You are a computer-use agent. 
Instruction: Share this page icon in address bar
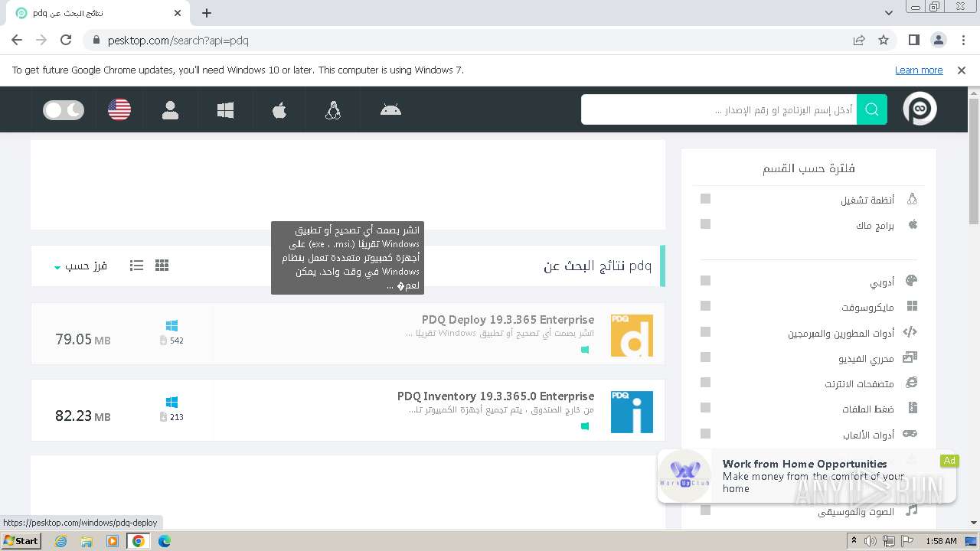click(859, 40)
